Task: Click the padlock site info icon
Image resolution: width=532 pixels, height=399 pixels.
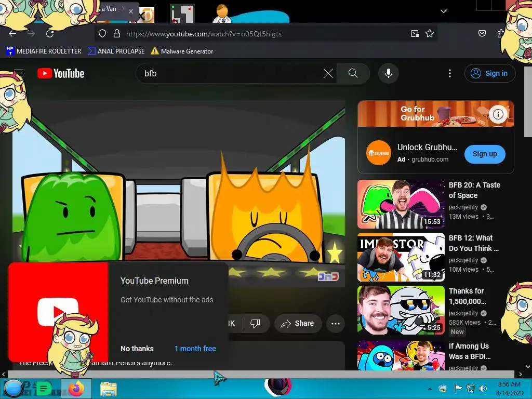Action: point(117,34)
